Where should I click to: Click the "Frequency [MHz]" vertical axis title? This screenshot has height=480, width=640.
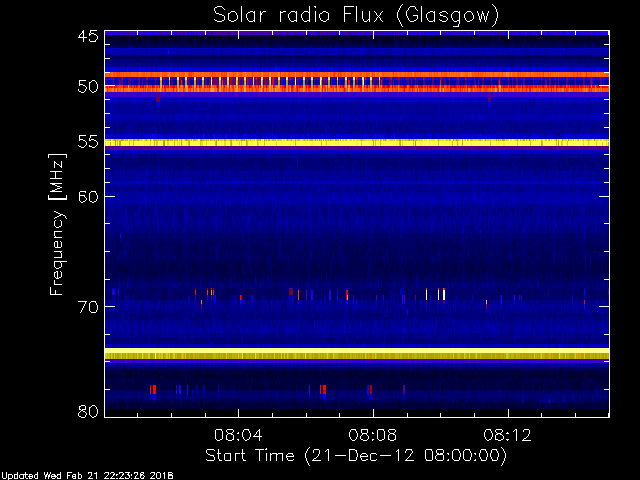pyautogui.click(x=57, y=224)
